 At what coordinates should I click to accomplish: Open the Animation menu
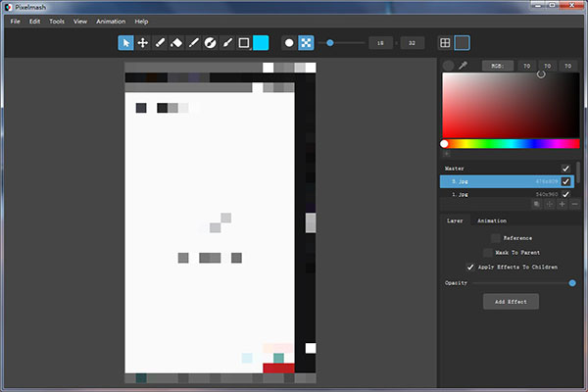111,22
